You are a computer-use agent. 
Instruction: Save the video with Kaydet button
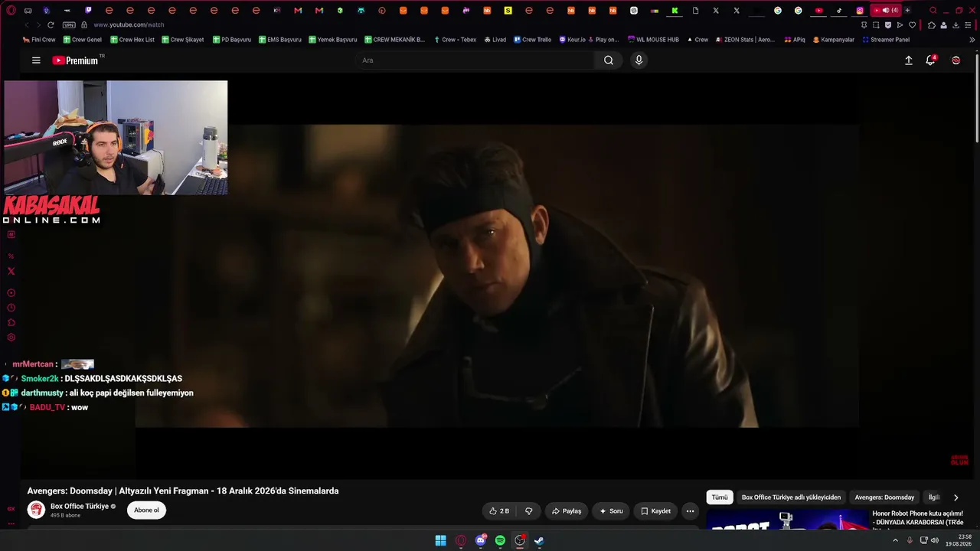pos(655,510)
